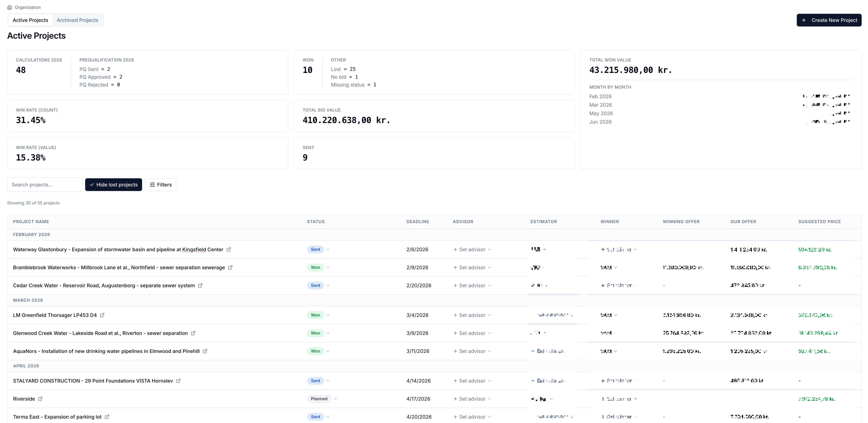
Task: Toggle Hide lost projects button
Action: [114, 185]
